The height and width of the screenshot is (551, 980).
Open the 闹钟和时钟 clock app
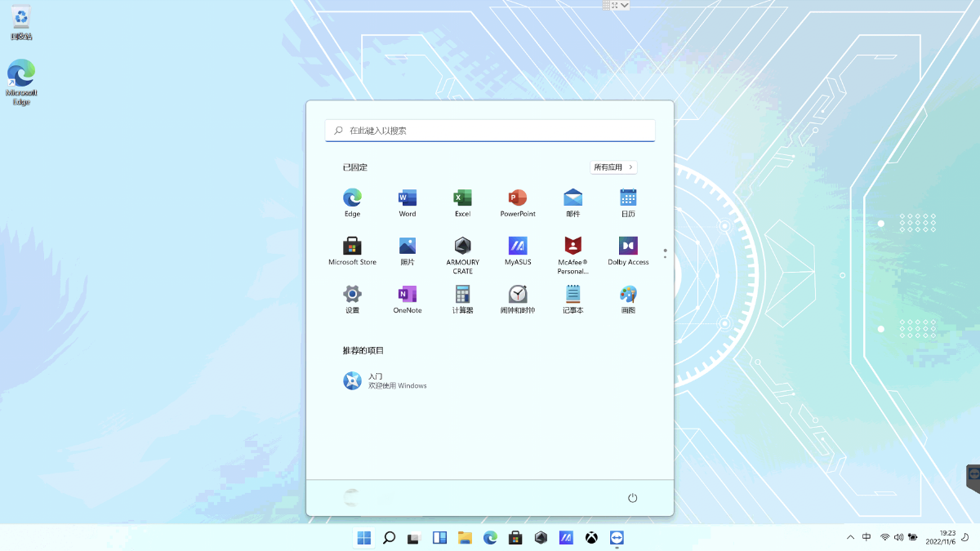click(518, 299)
